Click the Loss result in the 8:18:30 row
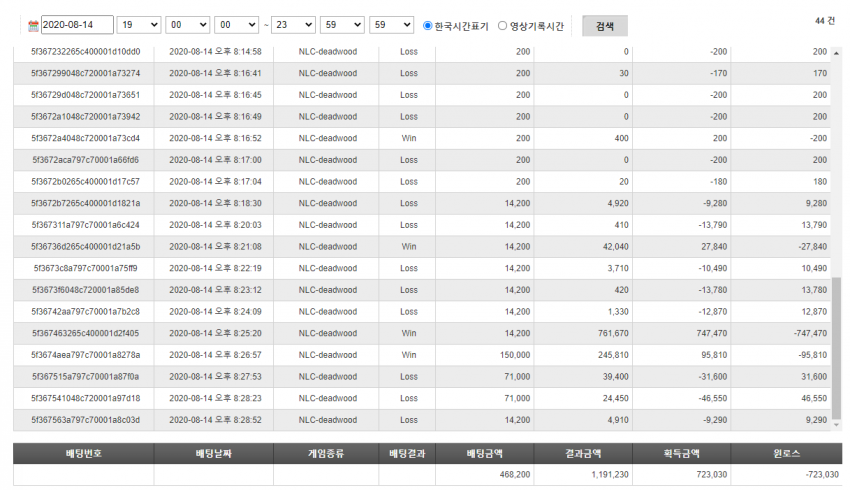 409,203
